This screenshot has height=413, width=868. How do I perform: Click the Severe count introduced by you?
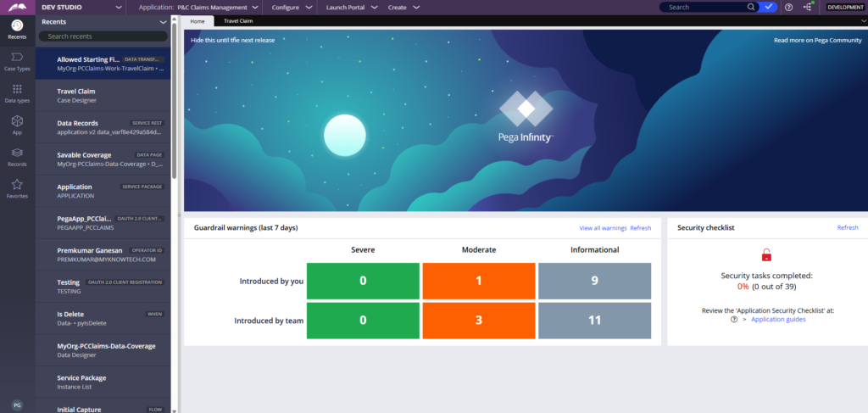363,281
